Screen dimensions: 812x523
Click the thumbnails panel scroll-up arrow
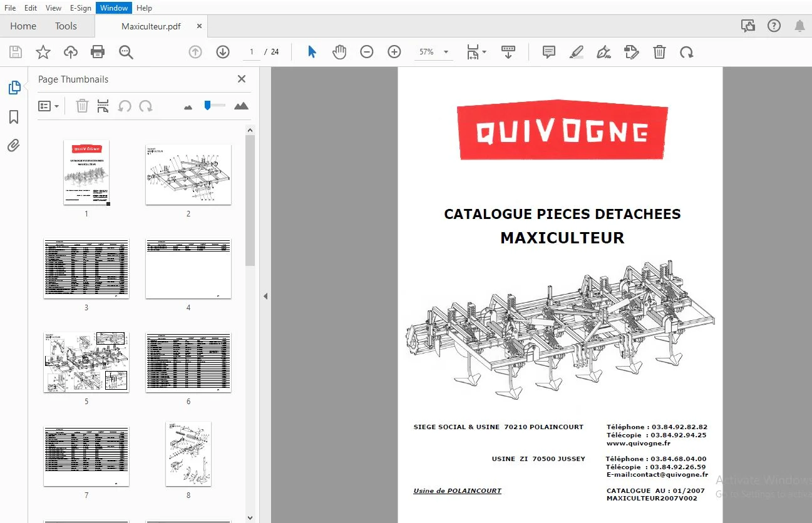(250, 130)
